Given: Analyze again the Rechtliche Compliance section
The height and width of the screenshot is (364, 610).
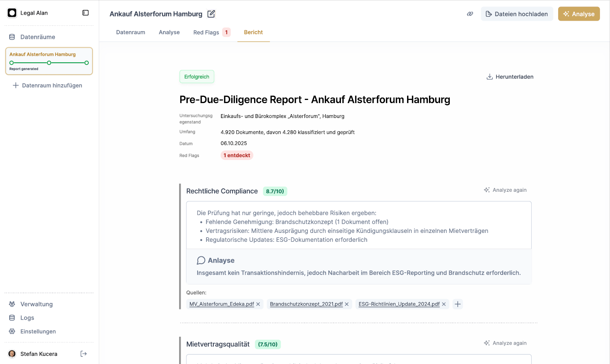Looking at the screenshot, I should pos(505,190).
